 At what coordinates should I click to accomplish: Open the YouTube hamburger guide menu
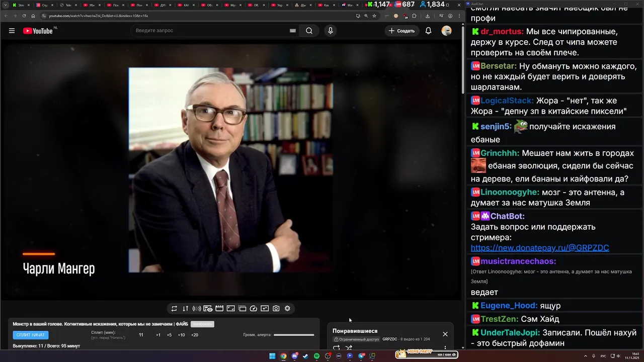pos(12,31)
